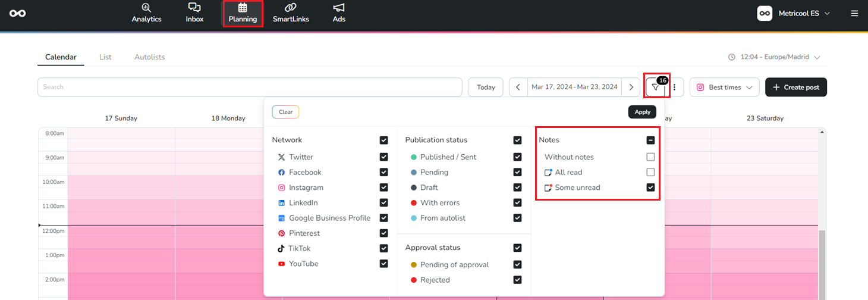
Task: Click into the Search input field
Action: point(250,87)
